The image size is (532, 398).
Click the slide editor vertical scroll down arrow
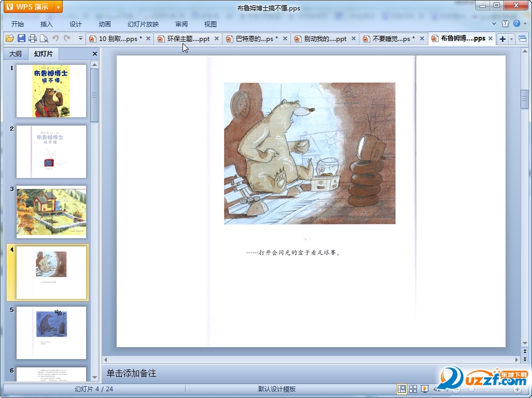(x=525, y=344)
